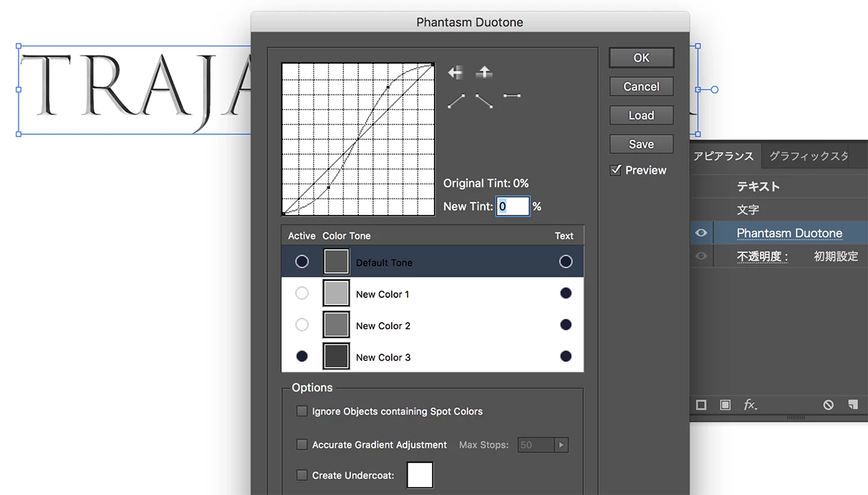This screenshot has height=495, width=868.
Task: Select the New Color 3 row label
Action: 383,356
